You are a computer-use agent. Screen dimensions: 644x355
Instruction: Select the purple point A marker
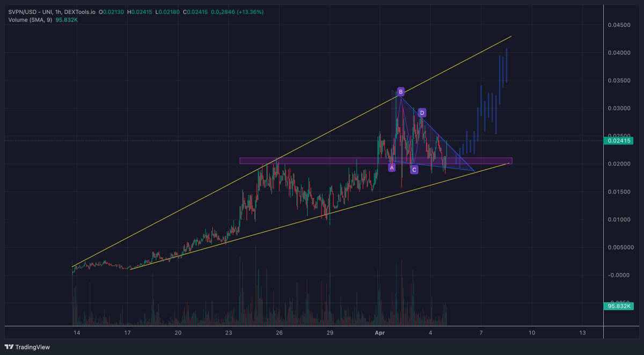(392, 167)
